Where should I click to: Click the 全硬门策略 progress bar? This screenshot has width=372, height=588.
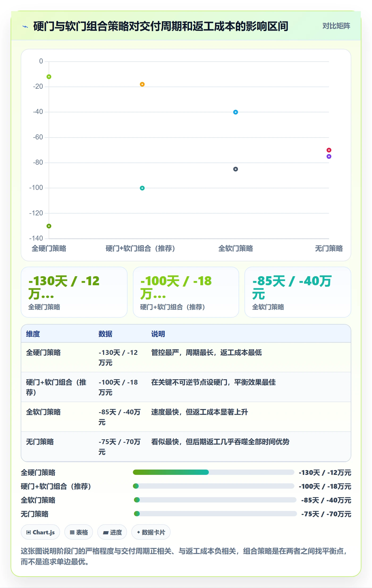213,472
